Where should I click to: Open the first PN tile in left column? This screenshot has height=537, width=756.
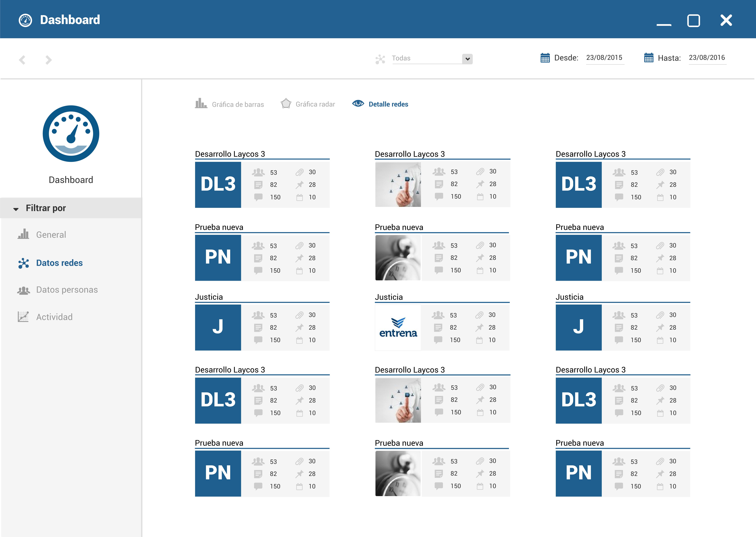click(218, 258)
